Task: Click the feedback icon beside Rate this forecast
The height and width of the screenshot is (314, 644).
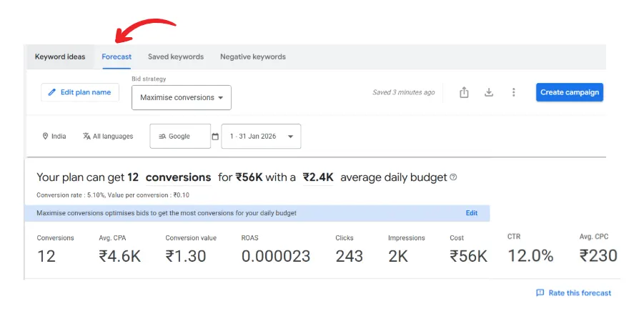Action: tap(540, 293)
